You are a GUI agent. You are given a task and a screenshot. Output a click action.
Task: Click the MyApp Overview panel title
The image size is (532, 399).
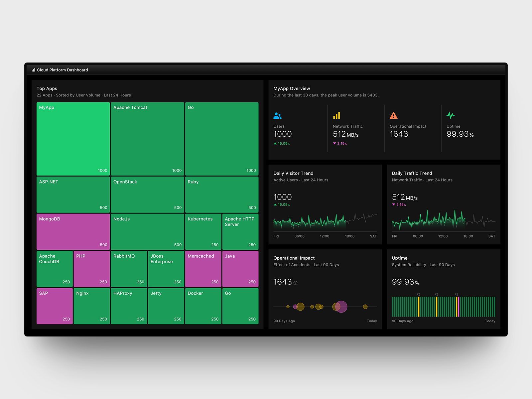click(292, 88)
